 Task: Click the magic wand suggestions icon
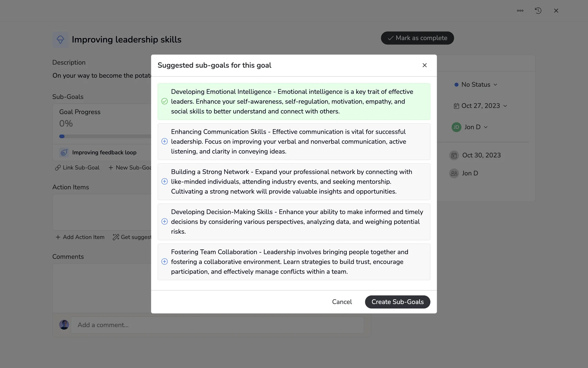[116, 237]
